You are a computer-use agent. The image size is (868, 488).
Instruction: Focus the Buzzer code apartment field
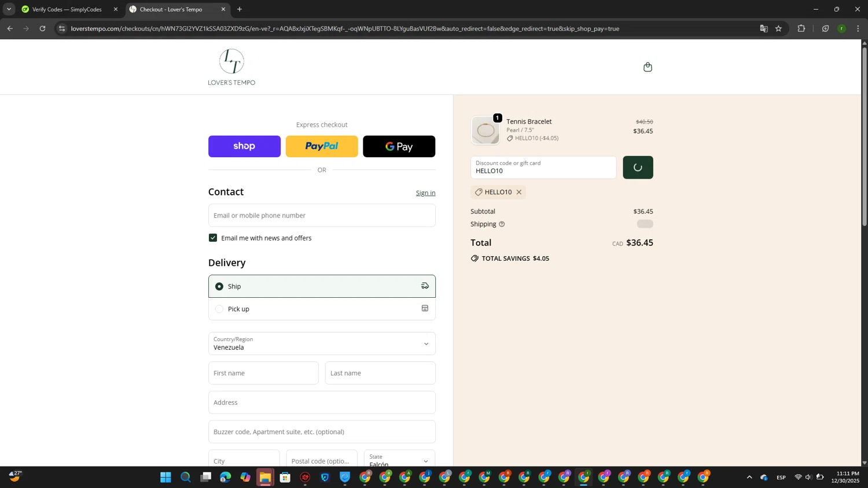[x=322, y=432]
